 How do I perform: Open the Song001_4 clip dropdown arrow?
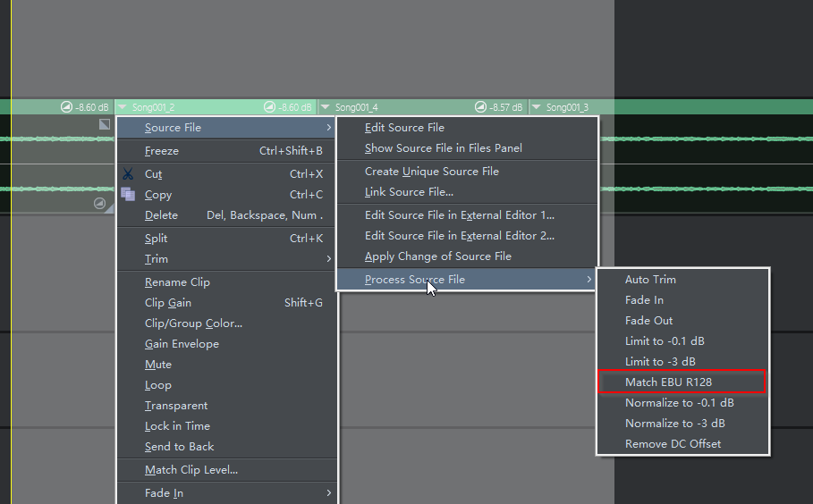point(326,107)
